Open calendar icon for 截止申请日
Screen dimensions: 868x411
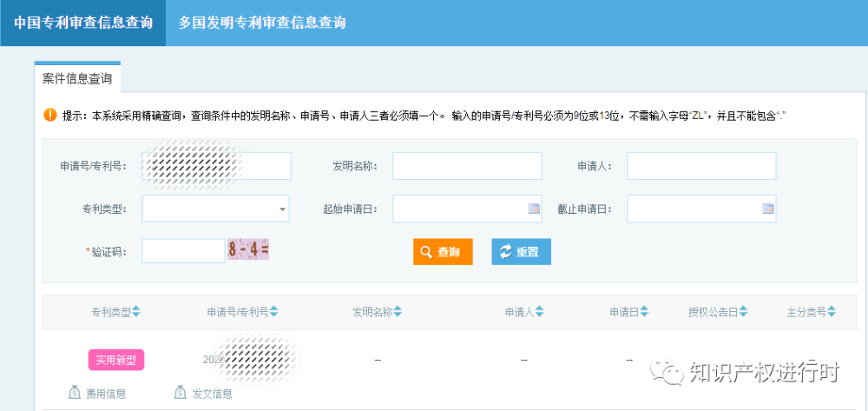[768, 209]
